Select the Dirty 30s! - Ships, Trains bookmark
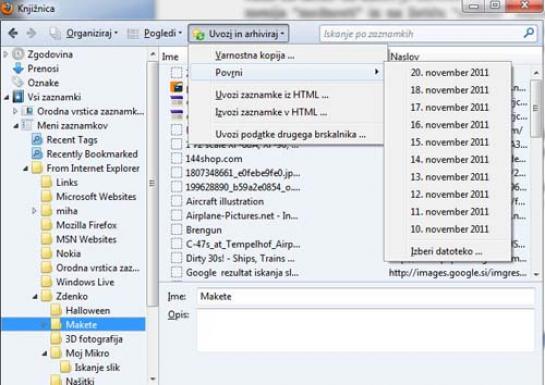Image resolution: width=545 pixels, height=385 pixels. pos(240,259)
